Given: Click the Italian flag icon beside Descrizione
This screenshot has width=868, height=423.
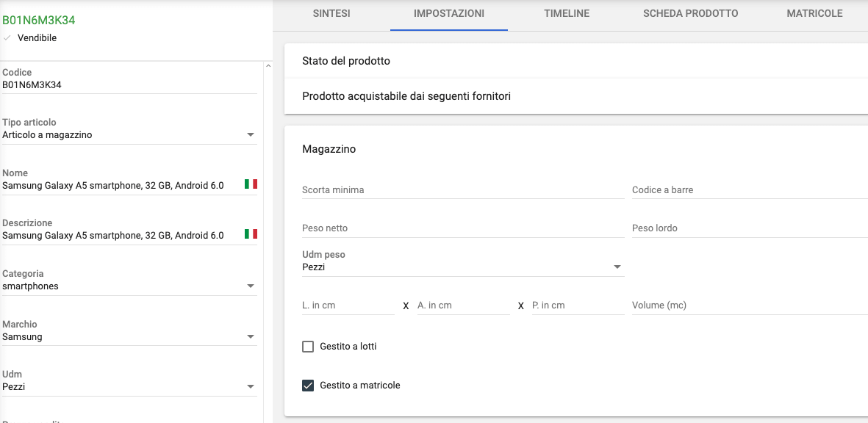Looking at the screenshot, I should (x=251, y=234).
